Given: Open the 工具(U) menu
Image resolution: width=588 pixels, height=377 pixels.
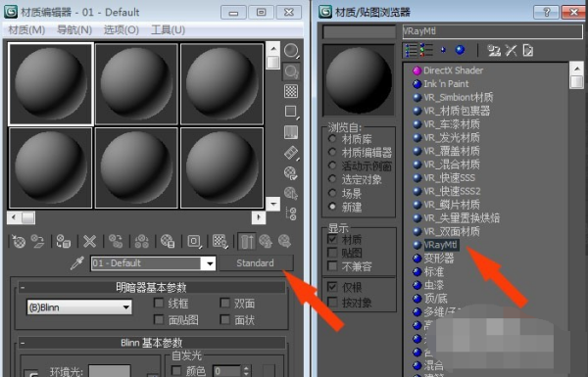Looking at the screenshot, I should click(168, 29).
